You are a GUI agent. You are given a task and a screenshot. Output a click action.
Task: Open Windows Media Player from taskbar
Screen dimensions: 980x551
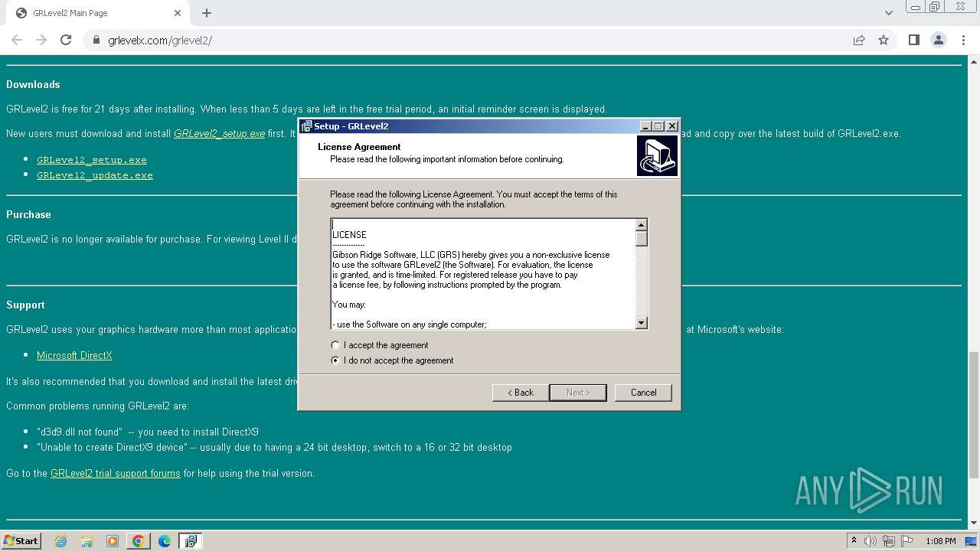(113, 541)
